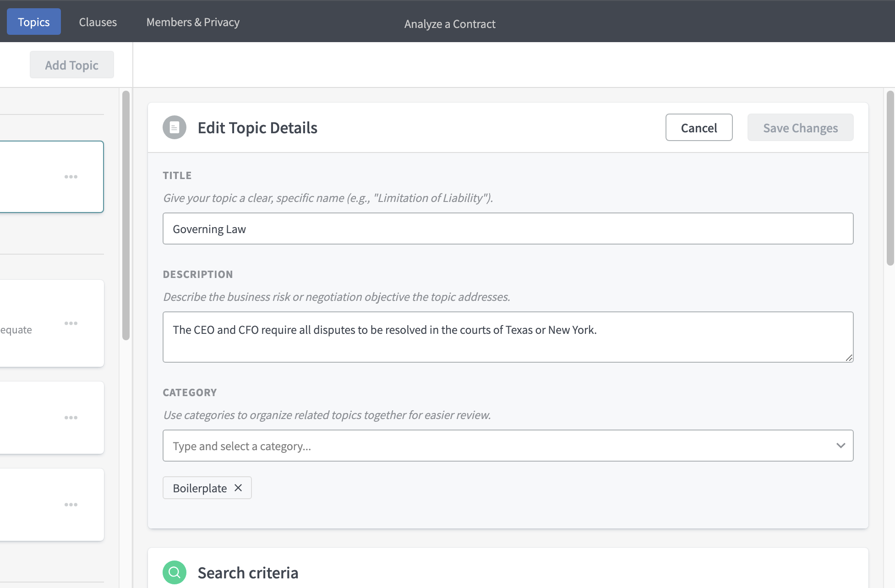This screenshot has height=588, width=895.
Task: Click the Search criteria magnifier icon
Action: pyautogui.click(x=175, y=572)
